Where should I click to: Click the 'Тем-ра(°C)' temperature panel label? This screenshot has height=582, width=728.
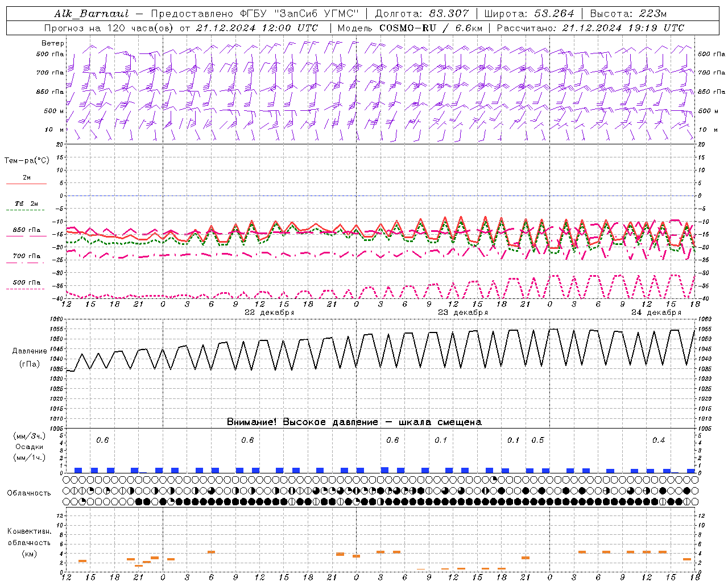[27, 161]
